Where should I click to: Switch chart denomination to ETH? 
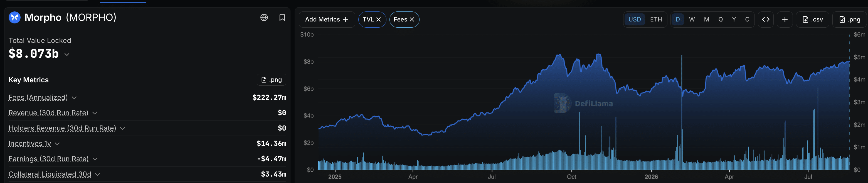656,20
